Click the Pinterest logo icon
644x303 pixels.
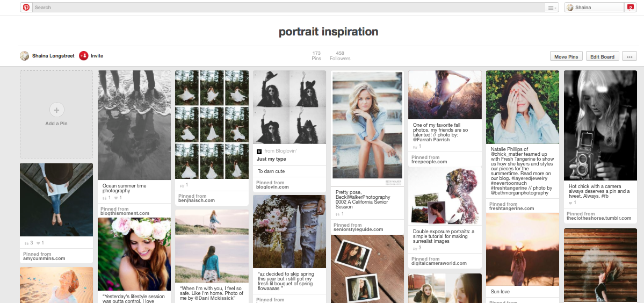point(26,8)
